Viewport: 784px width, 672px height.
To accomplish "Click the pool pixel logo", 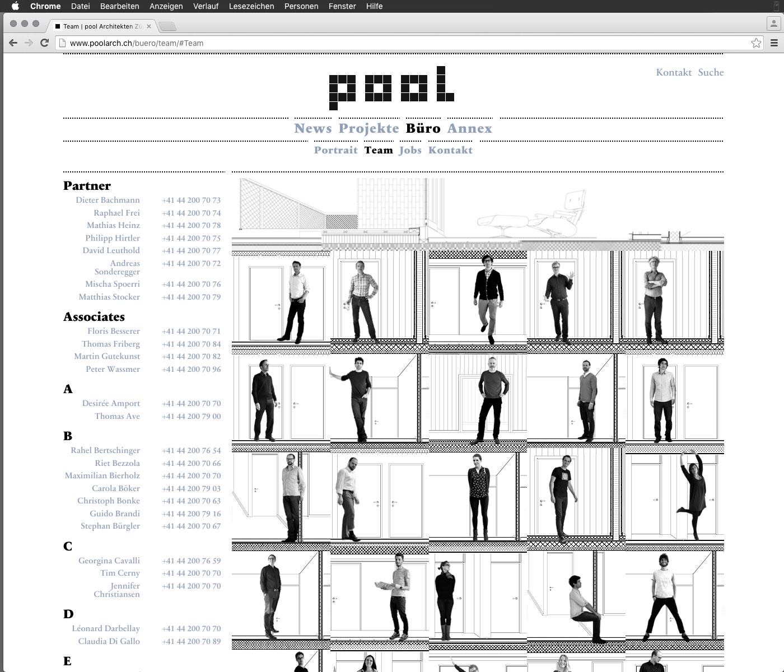I will [x=391, y=88].
